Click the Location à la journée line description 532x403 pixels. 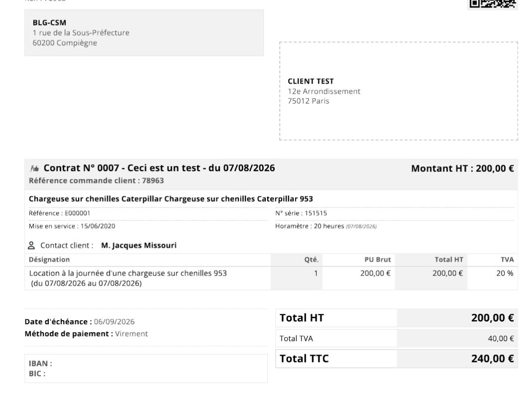click(x=128, y=273)
